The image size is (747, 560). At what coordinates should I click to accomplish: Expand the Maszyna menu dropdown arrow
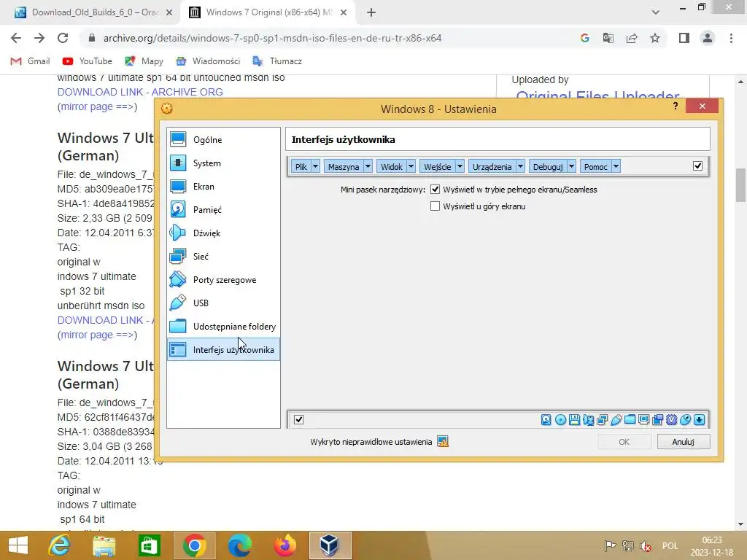pos(368,167)
